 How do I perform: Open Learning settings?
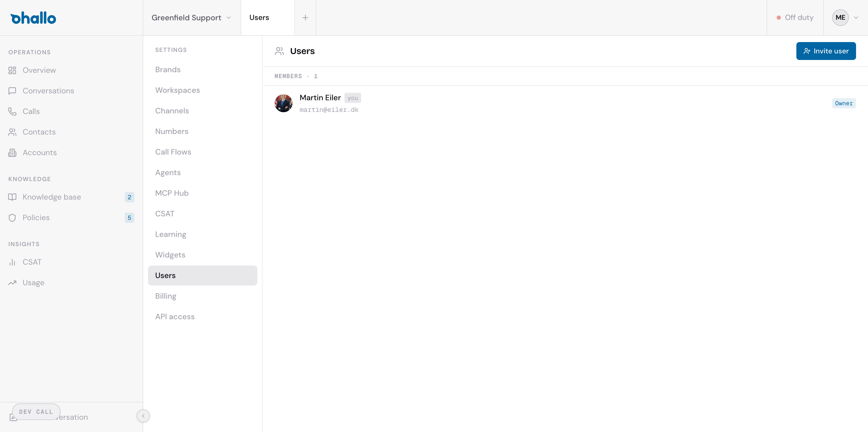click(202, 234)
